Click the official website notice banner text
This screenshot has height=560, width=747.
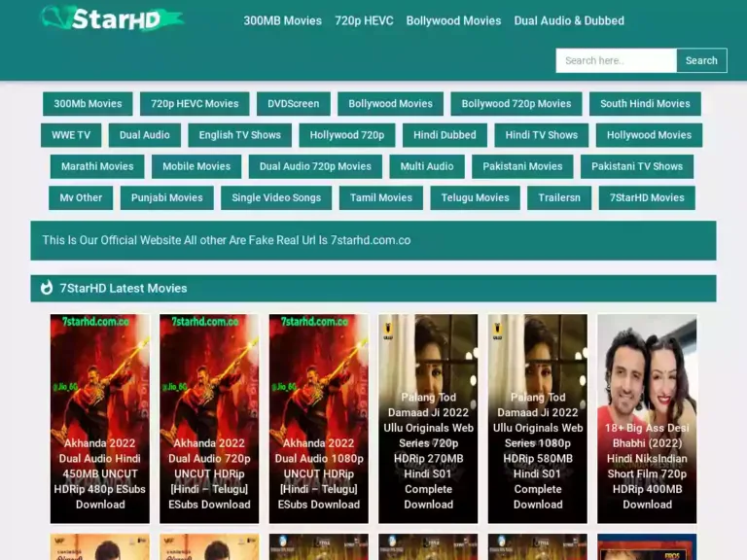(x=227, y=240)
